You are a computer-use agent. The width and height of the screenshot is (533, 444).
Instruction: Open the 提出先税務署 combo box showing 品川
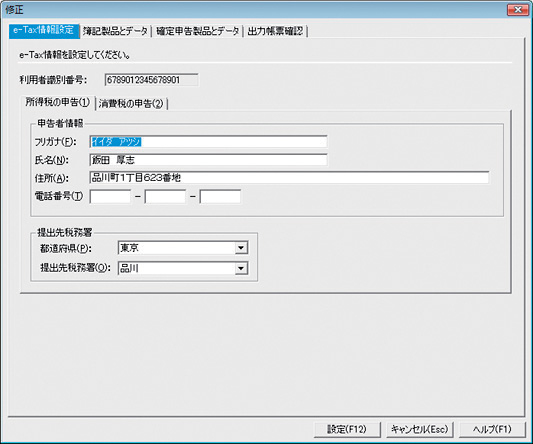(x=183, y=268)
